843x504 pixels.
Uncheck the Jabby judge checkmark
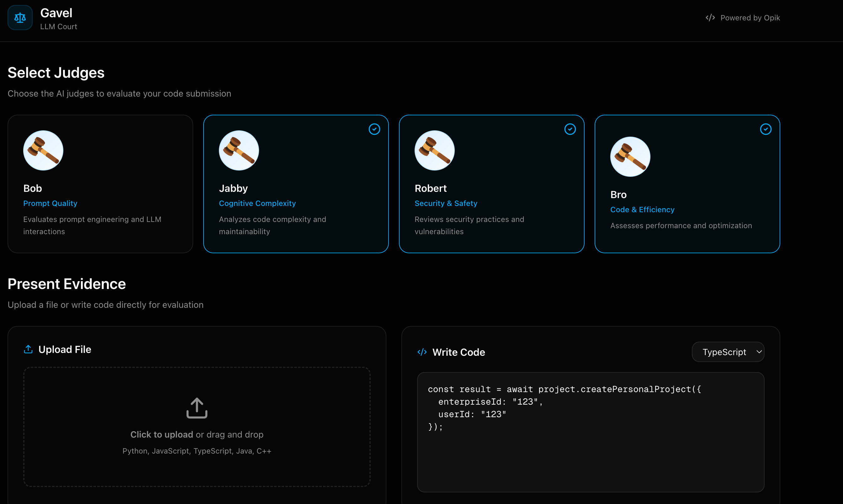[x=374, y=129]
